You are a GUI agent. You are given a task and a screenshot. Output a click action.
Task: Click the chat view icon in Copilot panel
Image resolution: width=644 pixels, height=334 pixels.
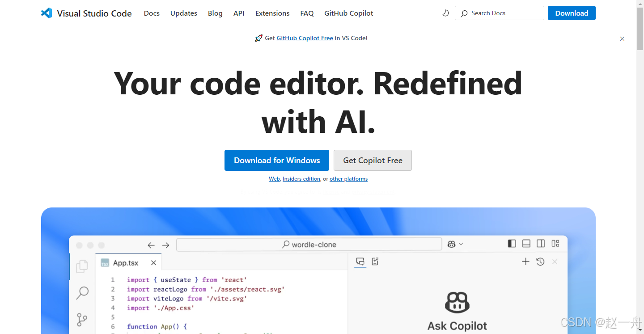pos(360,262)
